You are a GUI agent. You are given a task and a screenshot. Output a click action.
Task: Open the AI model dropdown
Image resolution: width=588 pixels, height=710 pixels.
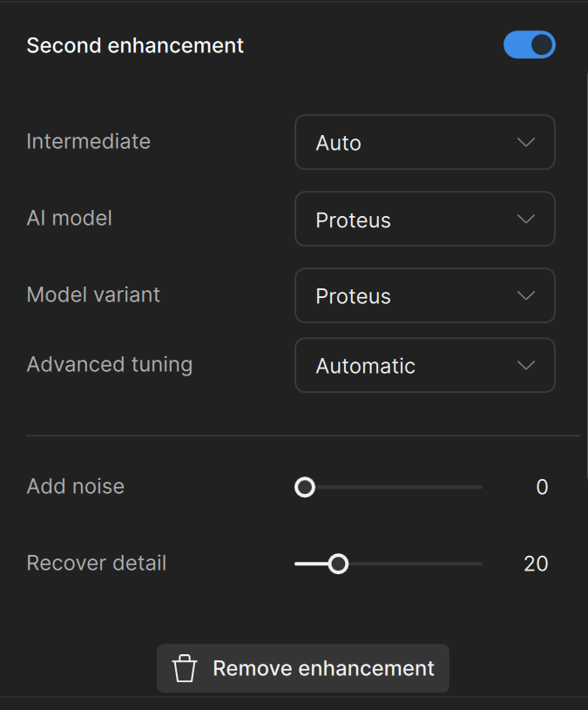pos(424,219)
